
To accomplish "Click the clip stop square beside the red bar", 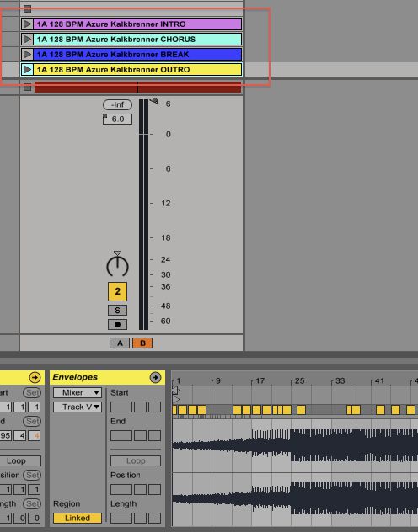I will 28,88.
